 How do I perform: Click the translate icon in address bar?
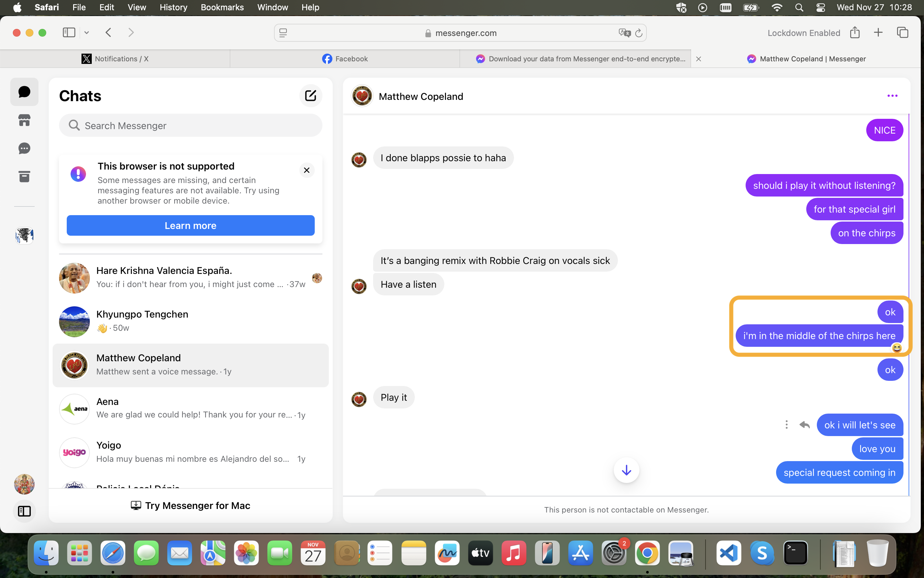coord(624,33)
